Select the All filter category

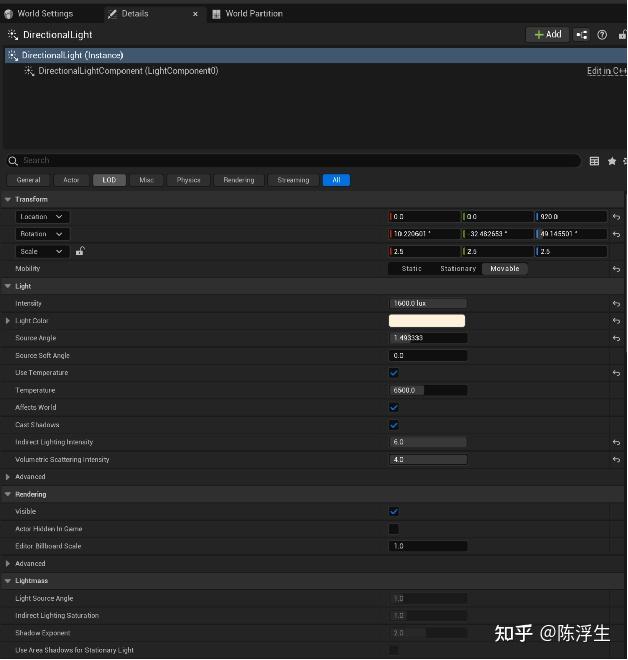pyautogui.click(x=336, y=180)
